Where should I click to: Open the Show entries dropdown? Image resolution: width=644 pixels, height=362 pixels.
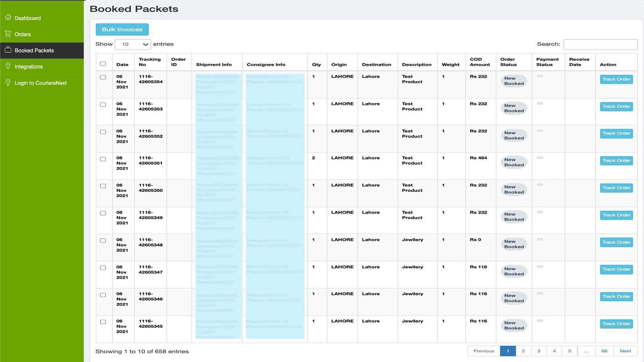[x=133, y=44]
